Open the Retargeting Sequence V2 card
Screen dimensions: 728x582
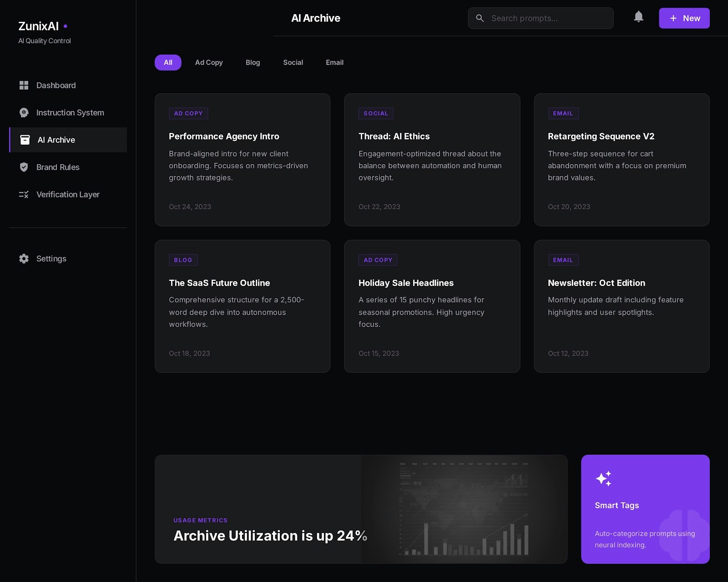[x=622, y=160]
